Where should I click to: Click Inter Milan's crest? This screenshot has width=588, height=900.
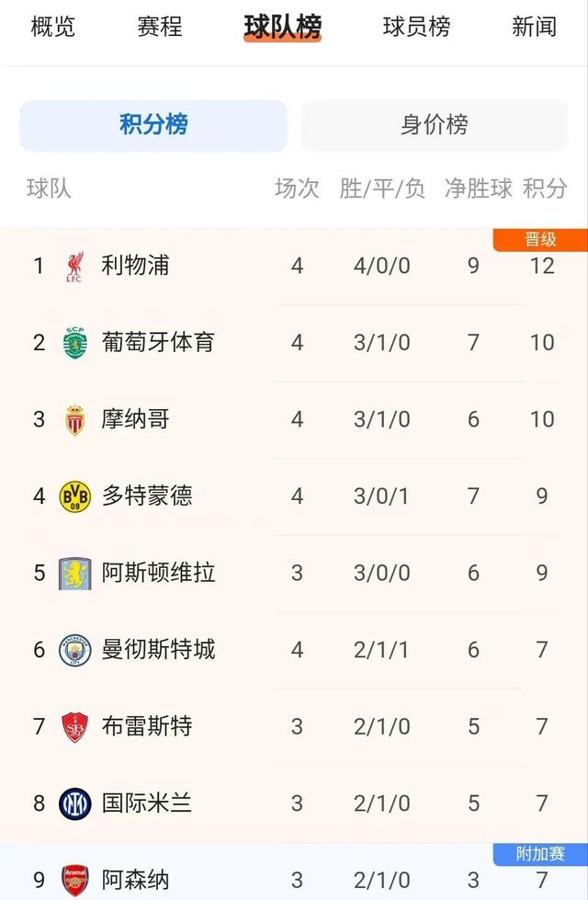(77, 803)
